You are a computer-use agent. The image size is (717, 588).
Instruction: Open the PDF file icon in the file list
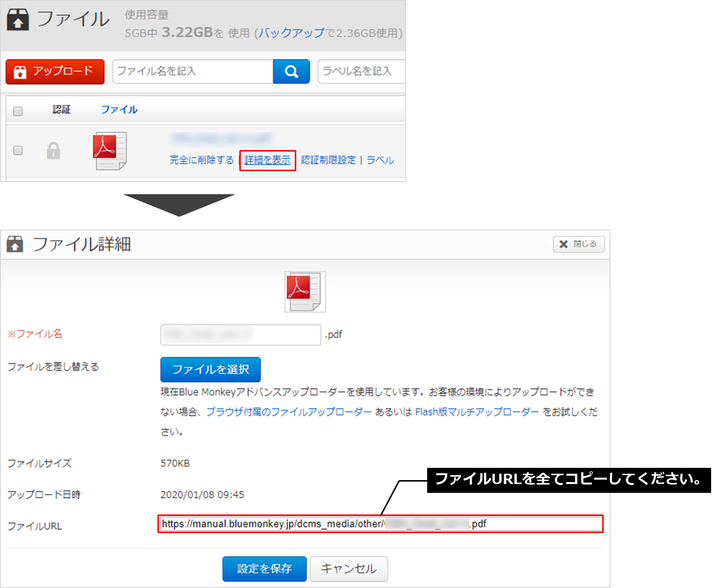click(x=109, y=151)
